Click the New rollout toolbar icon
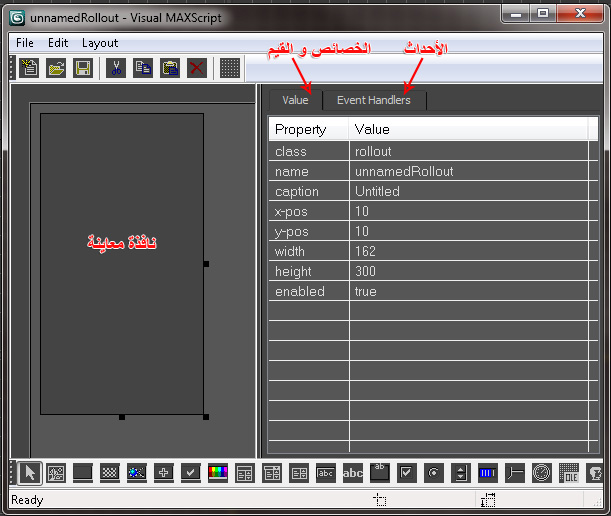Screen dimensions: 611x516 [x=29, y=68]
